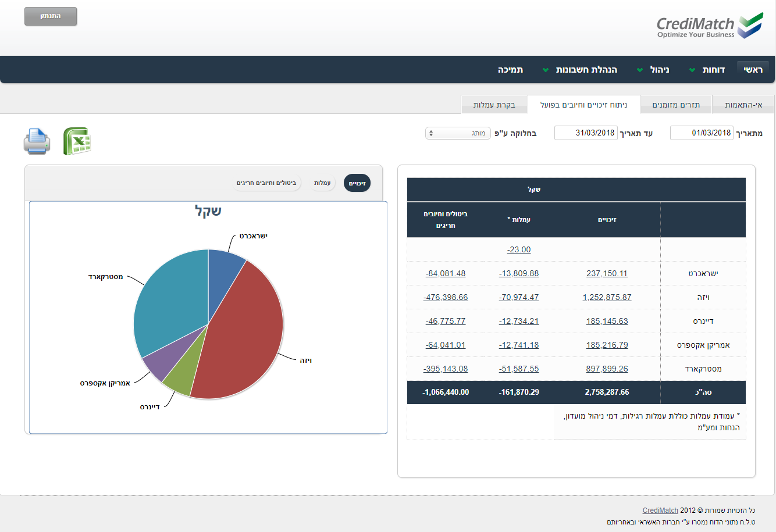
Task: Click the CrediMatch footer link
Action: 660,510
